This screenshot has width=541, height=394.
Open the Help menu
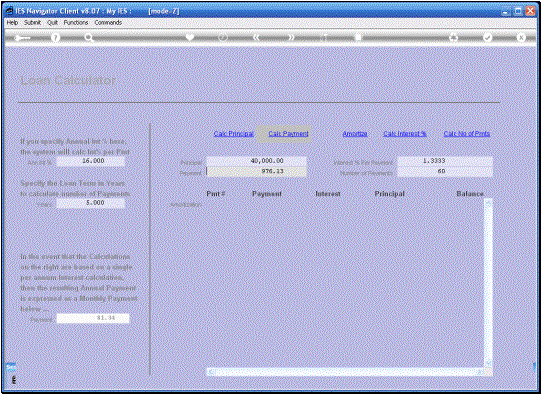(x=12, y=22)
